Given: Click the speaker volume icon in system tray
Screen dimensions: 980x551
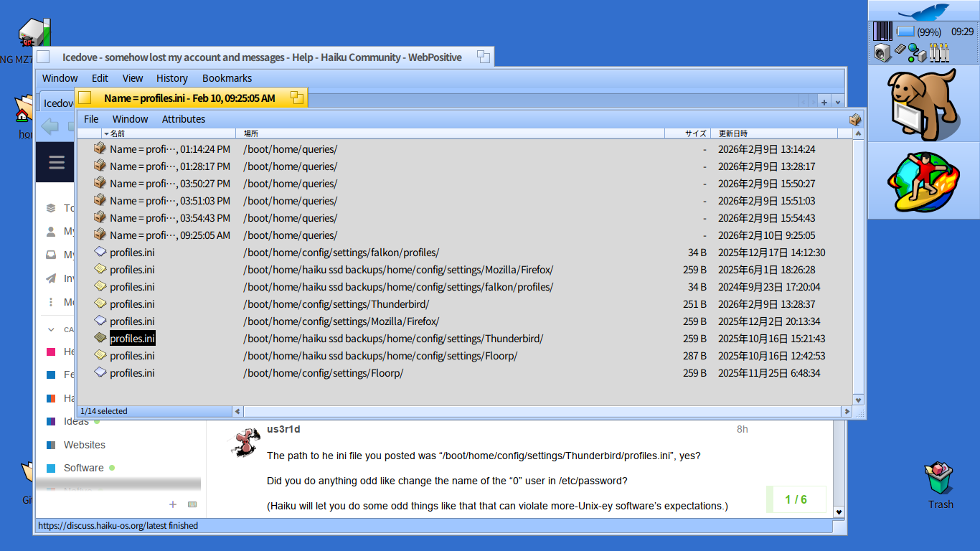Looking at the screenshot, I should click(x=882, y=52).
